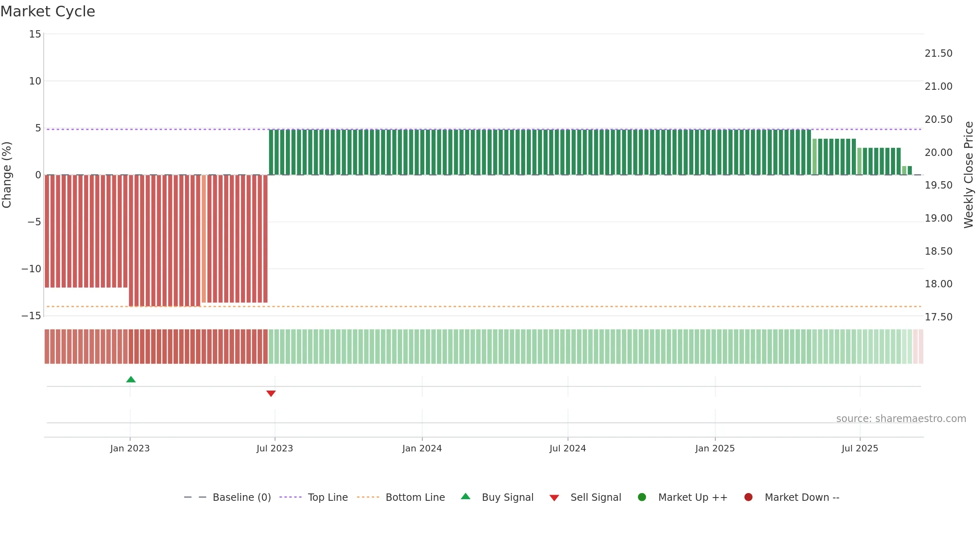Click the green Buy Signal triangle marker
The width and height of the screenshot is (980, 551).
(x=131, y=380)
